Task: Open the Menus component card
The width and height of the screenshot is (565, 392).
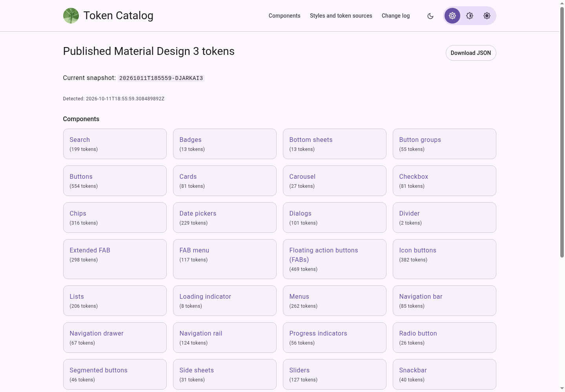Action: tap(335, 301)
